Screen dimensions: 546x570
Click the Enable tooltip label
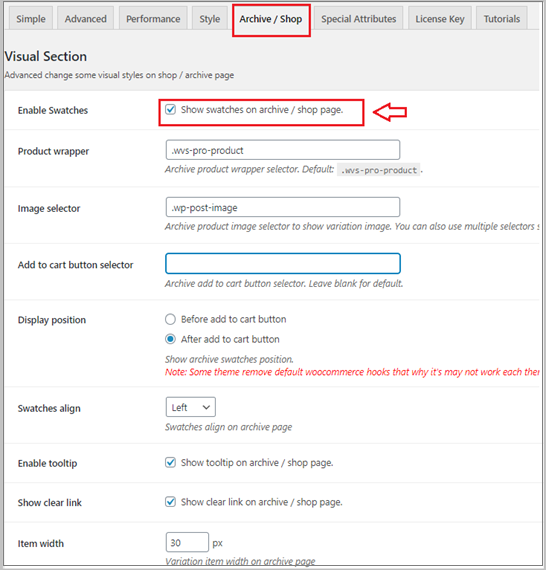[x=48, y=463]
